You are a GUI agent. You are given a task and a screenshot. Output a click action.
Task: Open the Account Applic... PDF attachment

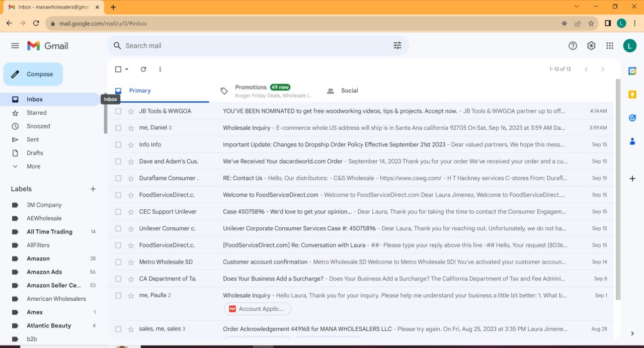click(x=257, y=309)
